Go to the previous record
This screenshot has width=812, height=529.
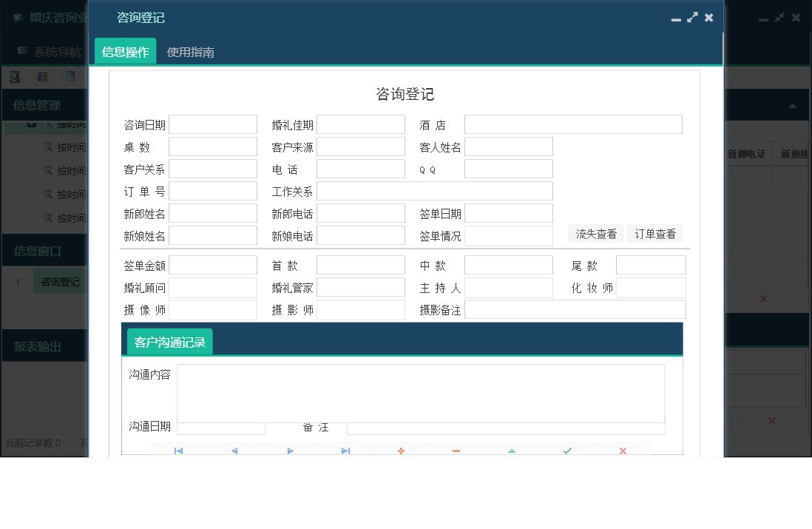(234, 449)
